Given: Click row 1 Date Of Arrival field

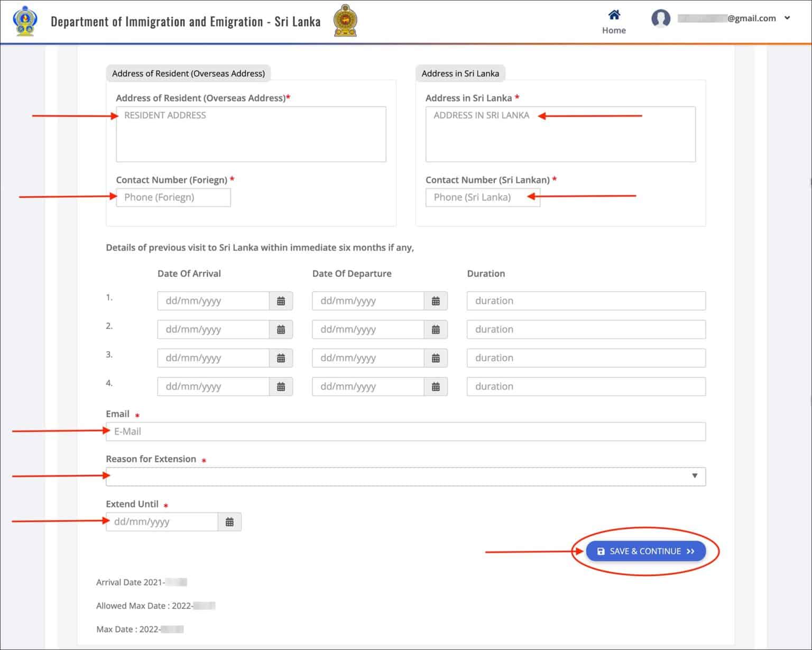Looking at the screenshot, I should (x=214, y=301).
